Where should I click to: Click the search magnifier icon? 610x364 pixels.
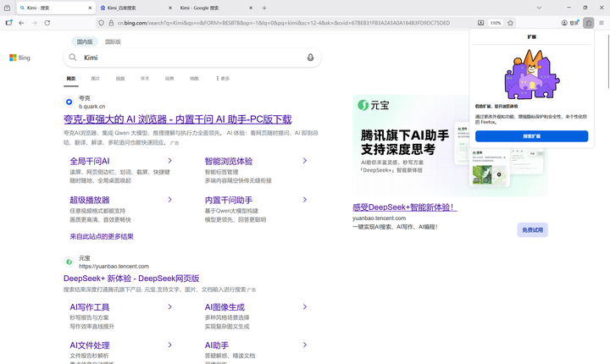click(73, 58)
